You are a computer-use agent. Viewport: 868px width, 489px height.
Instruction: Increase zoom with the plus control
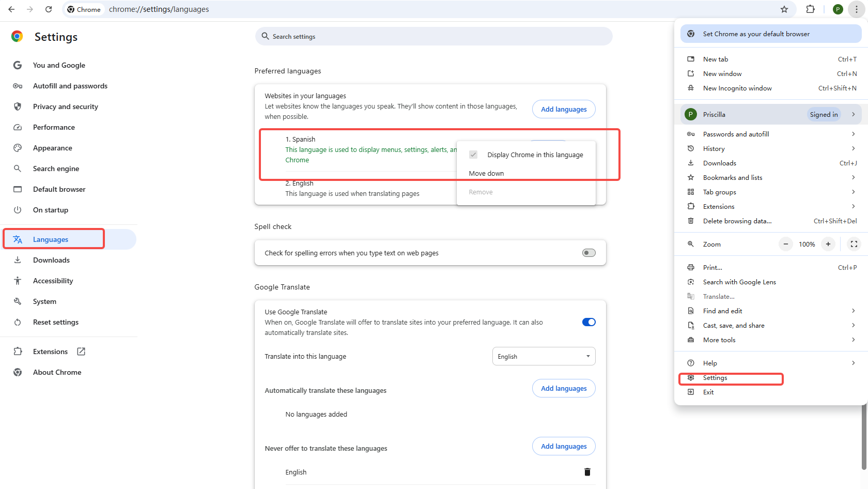(828, 243)
